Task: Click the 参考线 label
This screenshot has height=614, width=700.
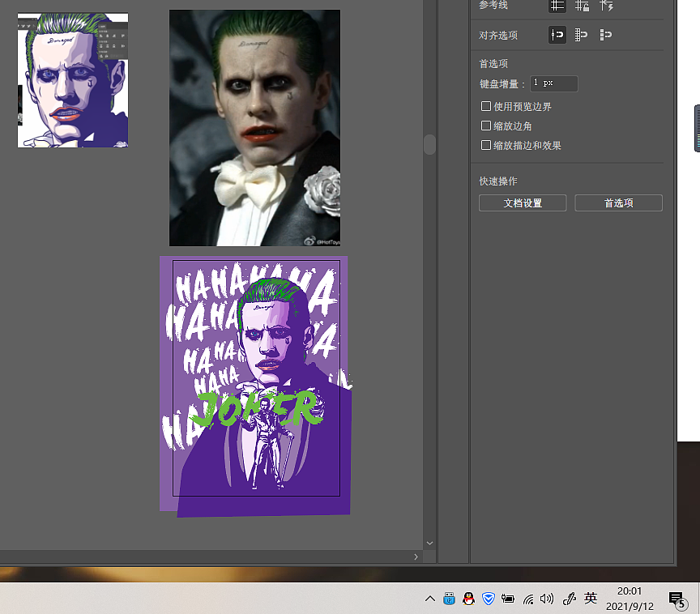Action: pyautogui.click(x=493, y=5)
